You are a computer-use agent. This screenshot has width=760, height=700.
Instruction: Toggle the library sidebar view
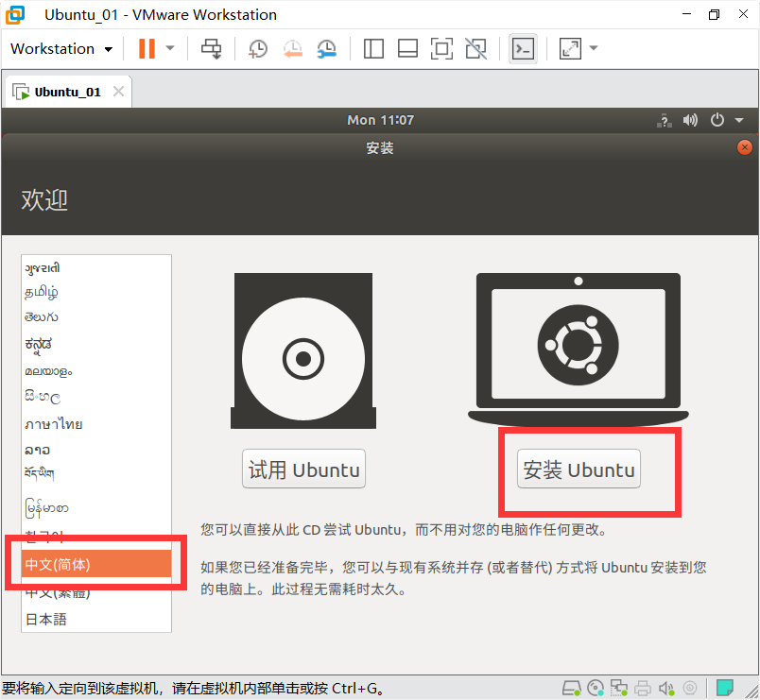coord(373,48)
